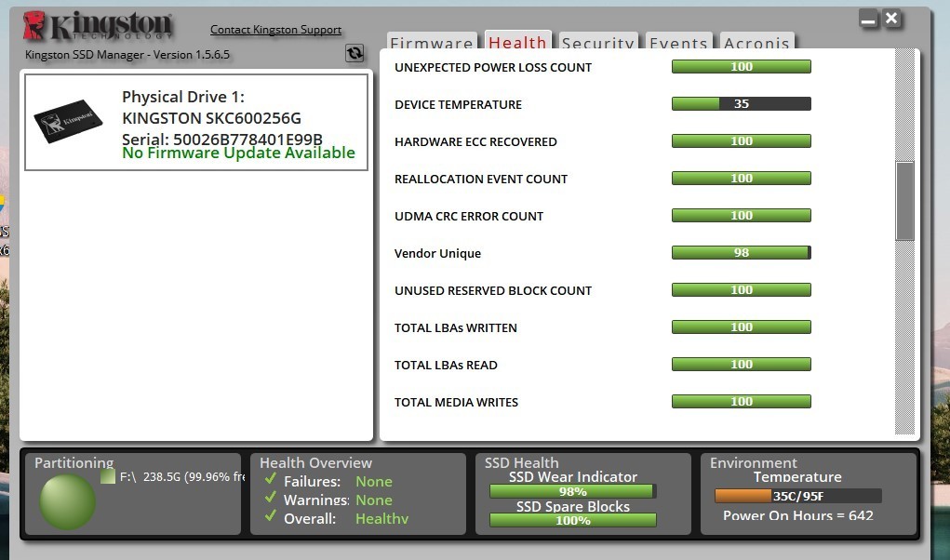Click the Vendor Unique label
This screenshot has width=950, height=560.
437,254
